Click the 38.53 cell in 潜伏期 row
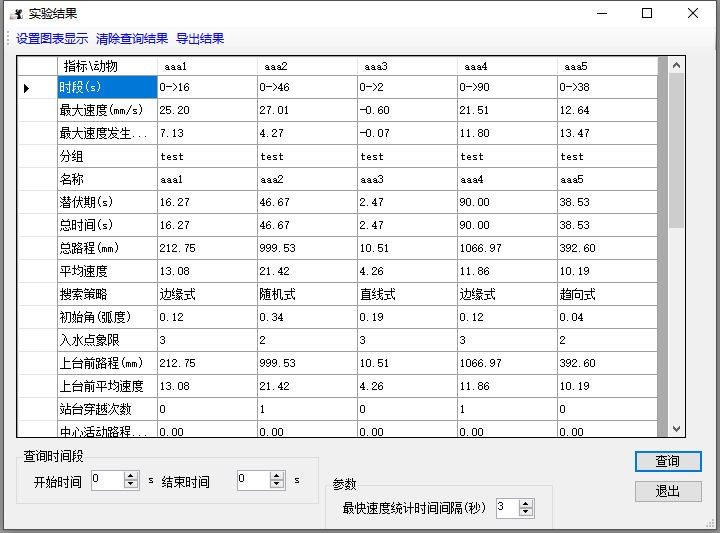 607,202
